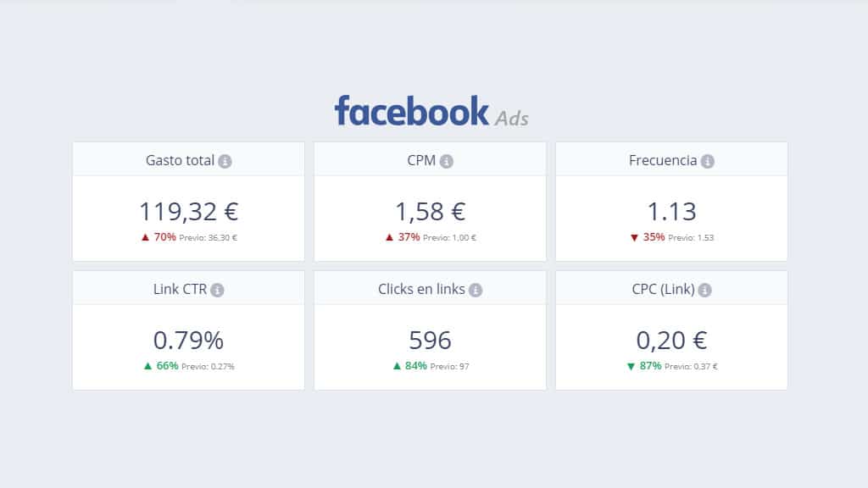Image resolution: width=868 pixels, height=488 pixels.
Task: Show info for Clicks en links
Action: click(x=476, y=290)
